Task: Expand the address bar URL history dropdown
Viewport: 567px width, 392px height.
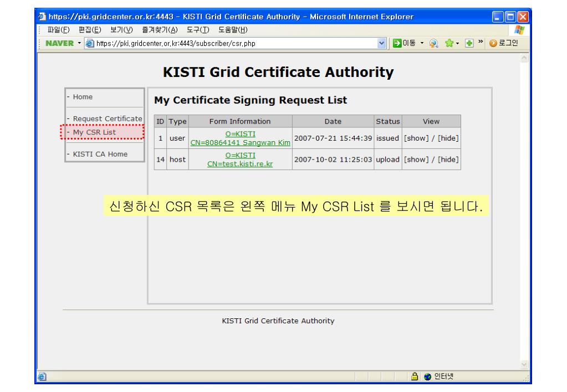Action: coord(381,43)
